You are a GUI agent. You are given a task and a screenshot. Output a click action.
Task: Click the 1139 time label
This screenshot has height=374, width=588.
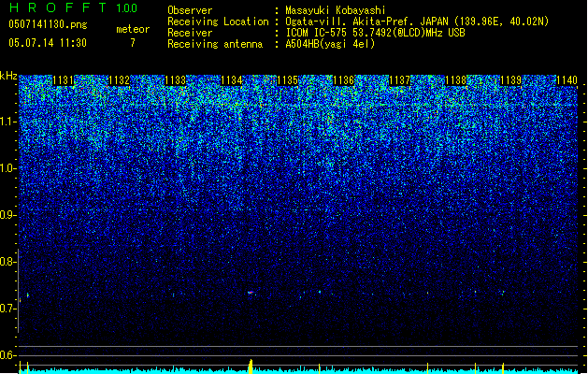point(511,80)
